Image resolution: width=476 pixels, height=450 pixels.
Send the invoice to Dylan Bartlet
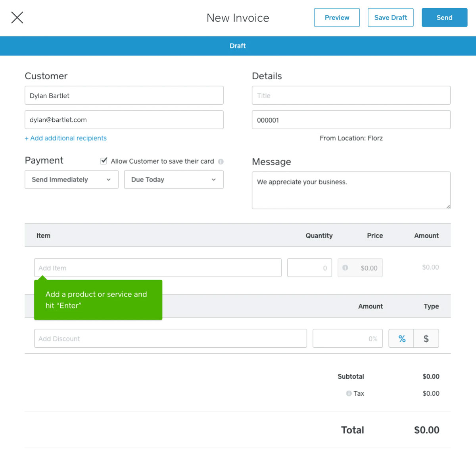click(444, 17)
